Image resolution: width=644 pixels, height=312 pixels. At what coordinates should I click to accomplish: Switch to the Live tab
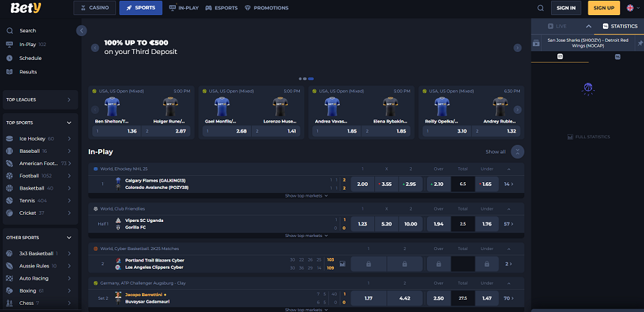[557, 26]
